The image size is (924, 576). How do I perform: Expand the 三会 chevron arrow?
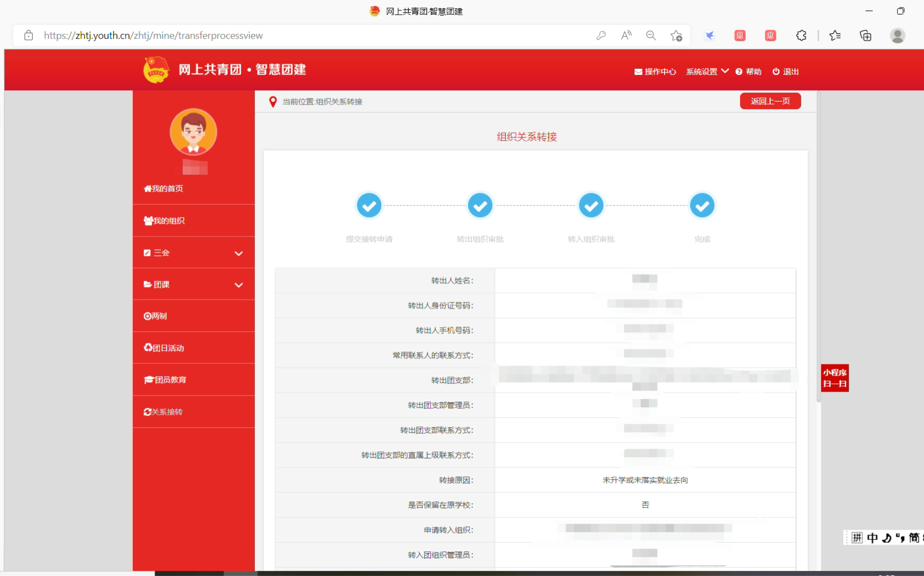239,253
